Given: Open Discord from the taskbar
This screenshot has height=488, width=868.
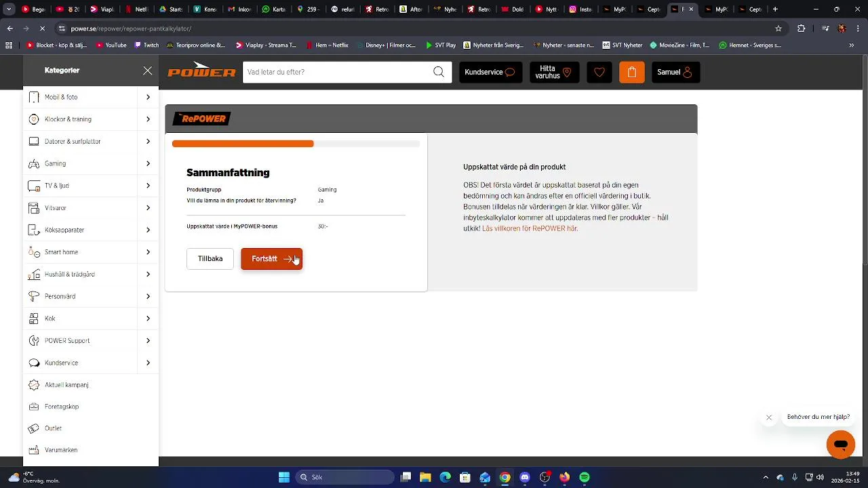Looking at the screenshot, I should point(525,477).
